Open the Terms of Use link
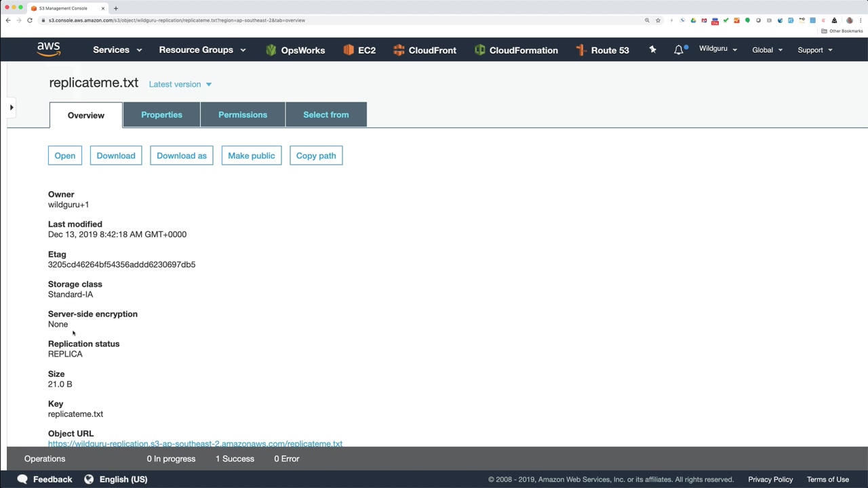 pos(828,479)
